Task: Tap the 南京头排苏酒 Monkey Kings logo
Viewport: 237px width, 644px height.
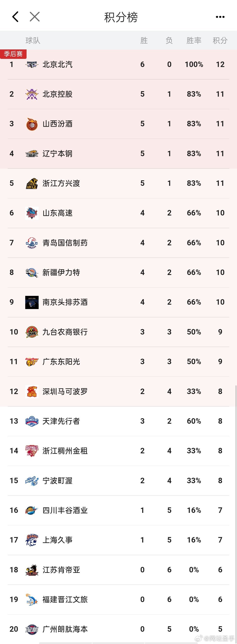Action: click(x=32, y=302)
